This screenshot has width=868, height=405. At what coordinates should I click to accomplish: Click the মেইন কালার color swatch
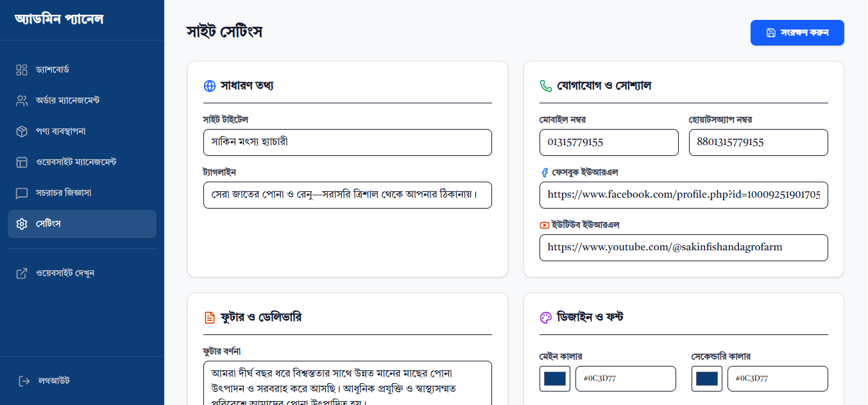[554, 379]
